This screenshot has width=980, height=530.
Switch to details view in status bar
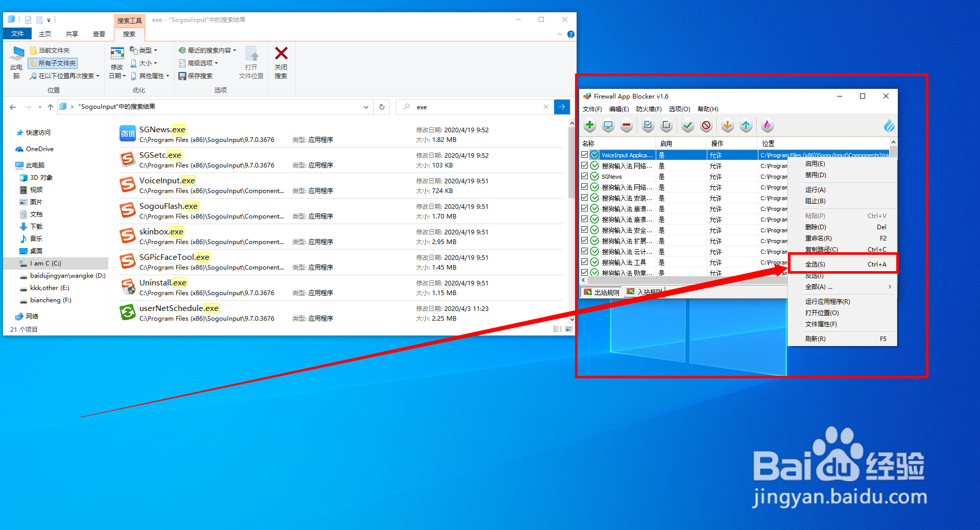click(x=558, y=329)
